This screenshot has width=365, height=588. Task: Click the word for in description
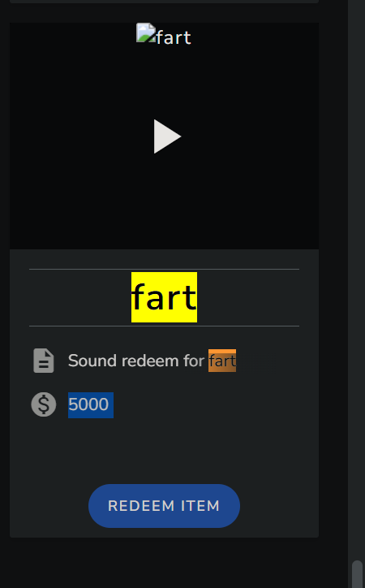[x=194, y=361]
